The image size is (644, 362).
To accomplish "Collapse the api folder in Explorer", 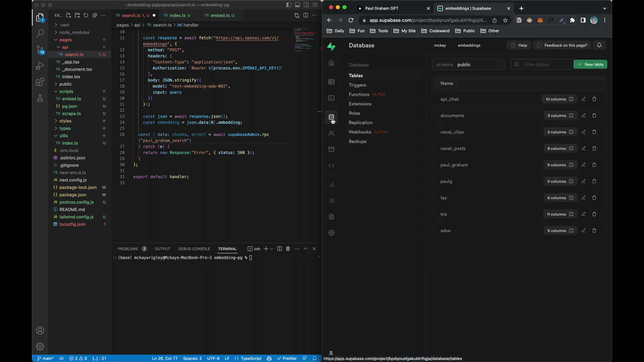I will point(65,47).
